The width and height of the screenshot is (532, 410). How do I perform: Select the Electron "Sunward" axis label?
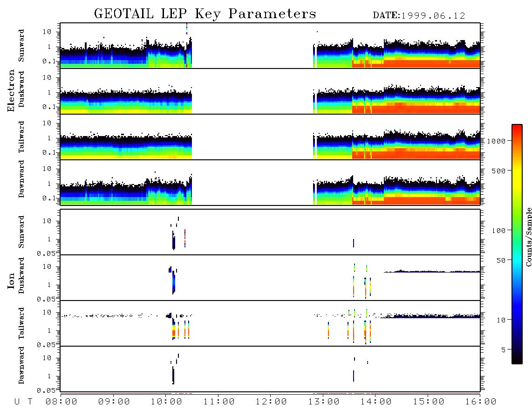(21, 46)
